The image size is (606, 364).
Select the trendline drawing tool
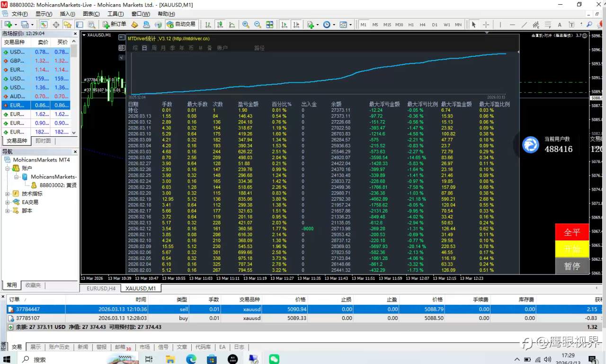coord(524,25)
